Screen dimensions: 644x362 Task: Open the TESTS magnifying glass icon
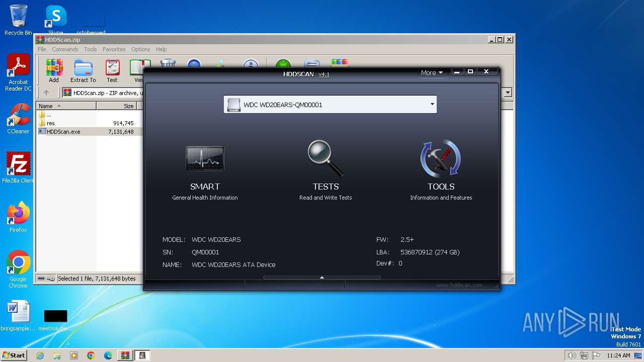(326, 158)
